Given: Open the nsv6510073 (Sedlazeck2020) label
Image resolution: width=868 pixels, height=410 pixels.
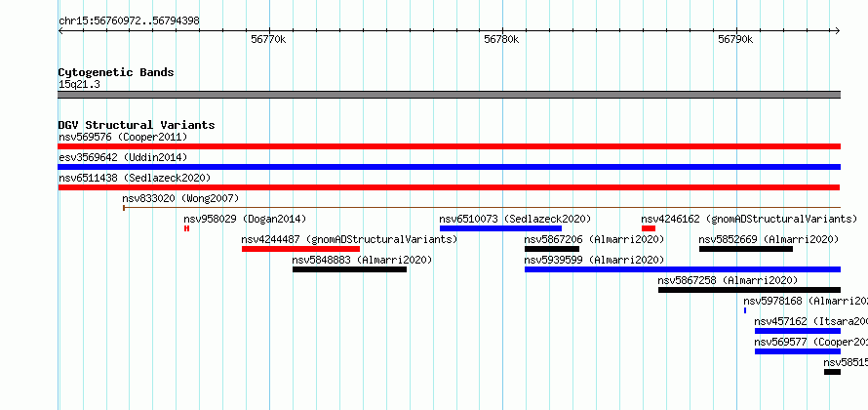Looking at the screenshot, I should point(515,219).
